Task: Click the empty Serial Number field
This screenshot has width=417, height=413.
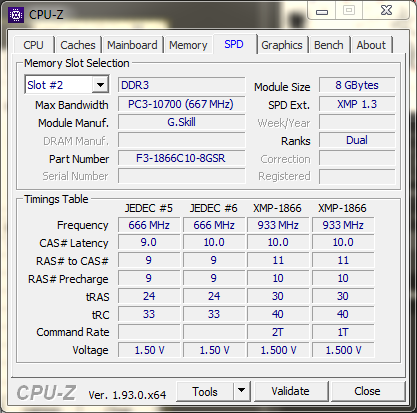Action: (182, 176)
